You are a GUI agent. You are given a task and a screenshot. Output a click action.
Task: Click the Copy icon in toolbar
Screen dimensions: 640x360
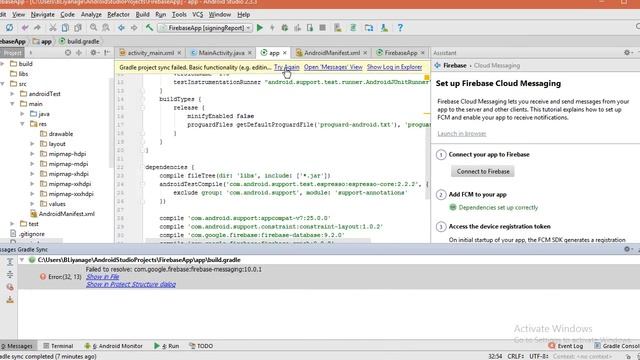[65, 28]
